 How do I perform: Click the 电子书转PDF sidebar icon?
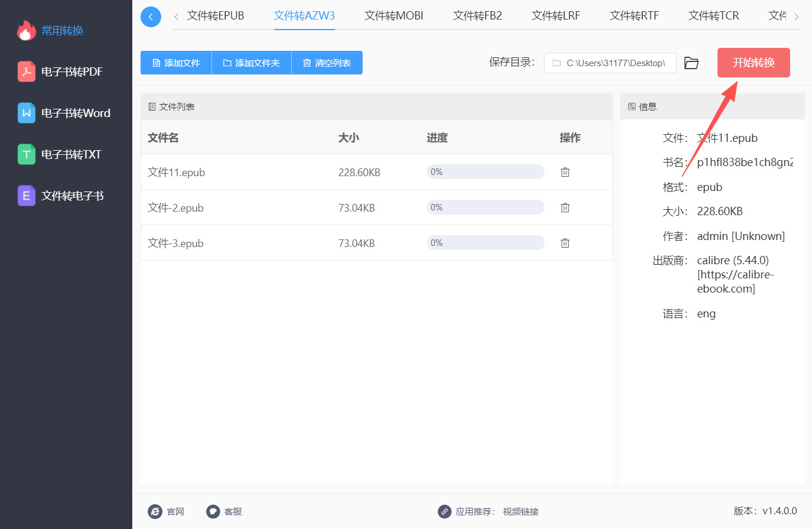tap(26, 72)
